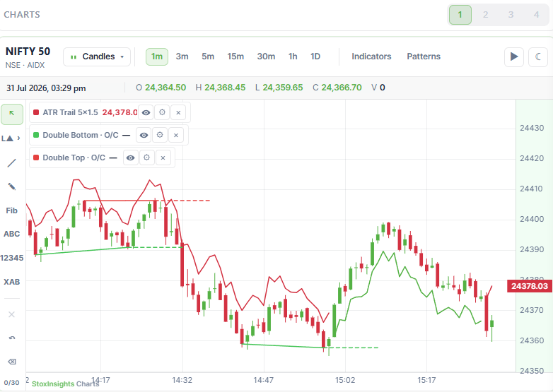553x392 pixels.
Task: Switch to the 15m timeframe
Action: pos(235,57)
